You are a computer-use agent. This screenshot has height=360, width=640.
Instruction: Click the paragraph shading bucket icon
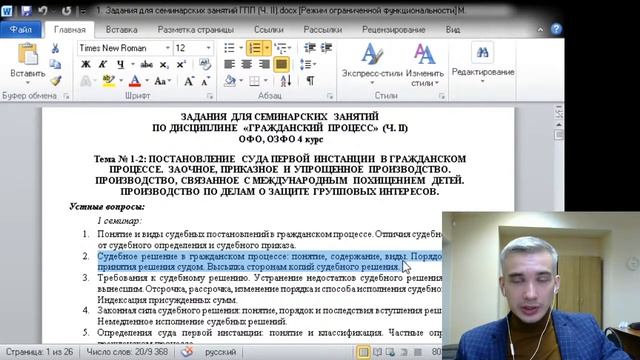230,81
